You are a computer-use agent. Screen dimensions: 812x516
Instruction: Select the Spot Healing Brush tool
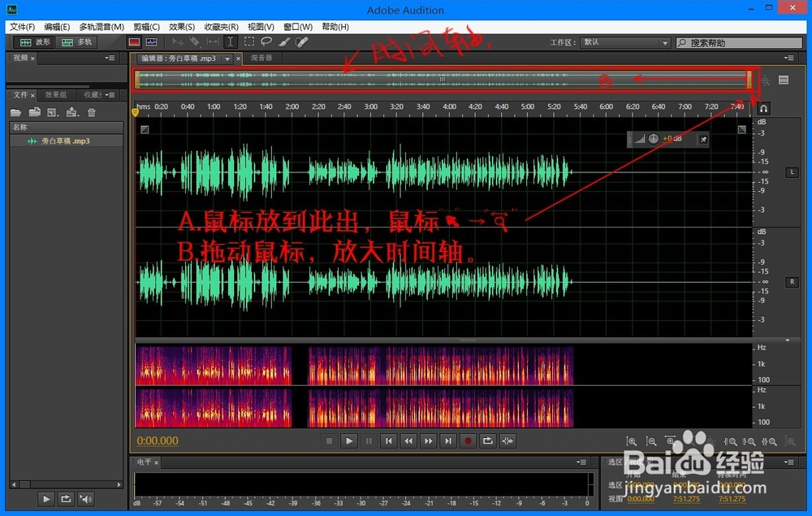tap(302, 42)
